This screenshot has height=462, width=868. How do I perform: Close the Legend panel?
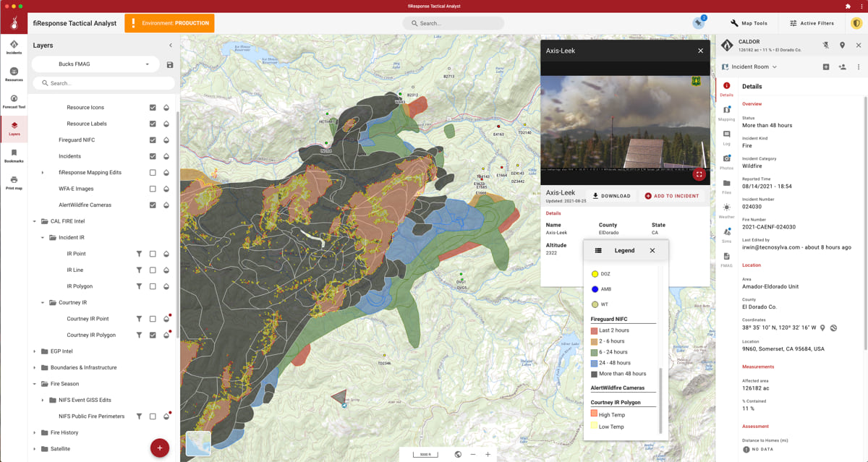[x=652, y=250]
